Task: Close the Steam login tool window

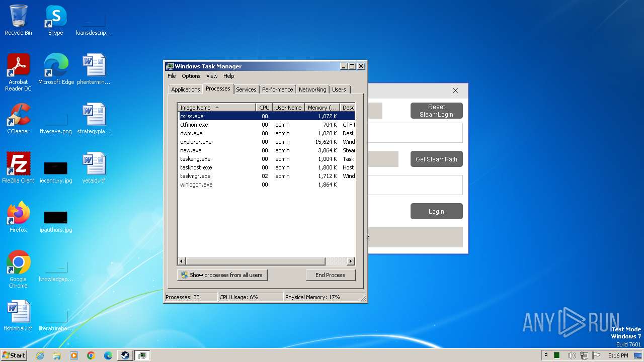Action: (x=455, y=90)
